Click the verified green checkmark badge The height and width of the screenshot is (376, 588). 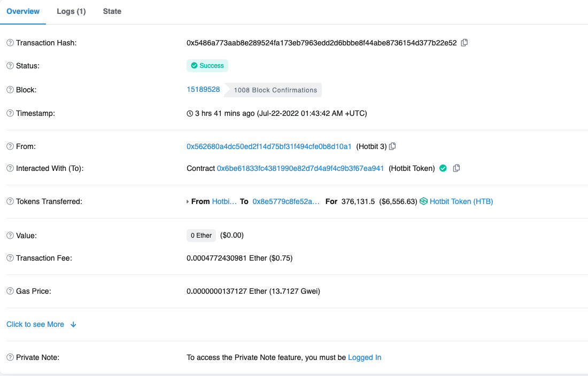click(x=443, y=168)
